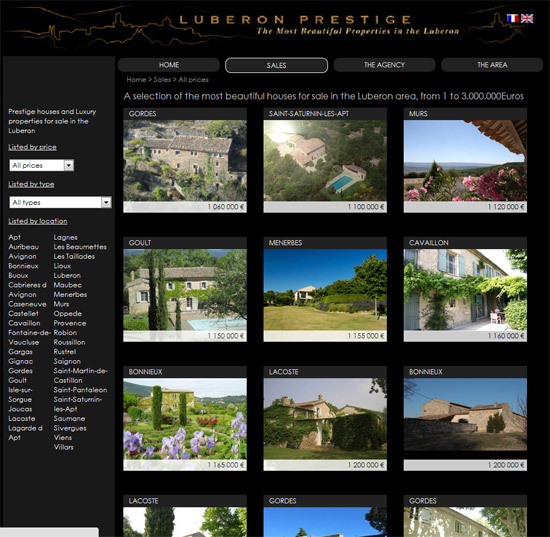Image resolution: width=550 pixels, height=537 pixels.
Task: Select Bonnieux in location list
Action: pyautogui.click(x=24, y=266)
